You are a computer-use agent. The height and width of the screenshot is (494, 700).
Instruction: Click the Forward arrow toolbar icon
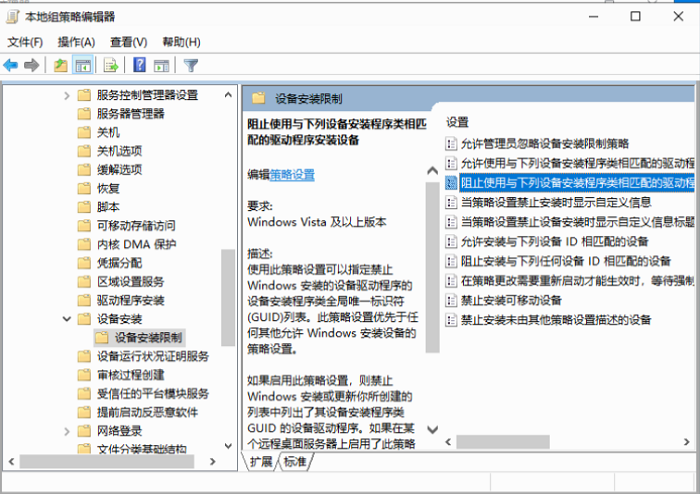32,65
